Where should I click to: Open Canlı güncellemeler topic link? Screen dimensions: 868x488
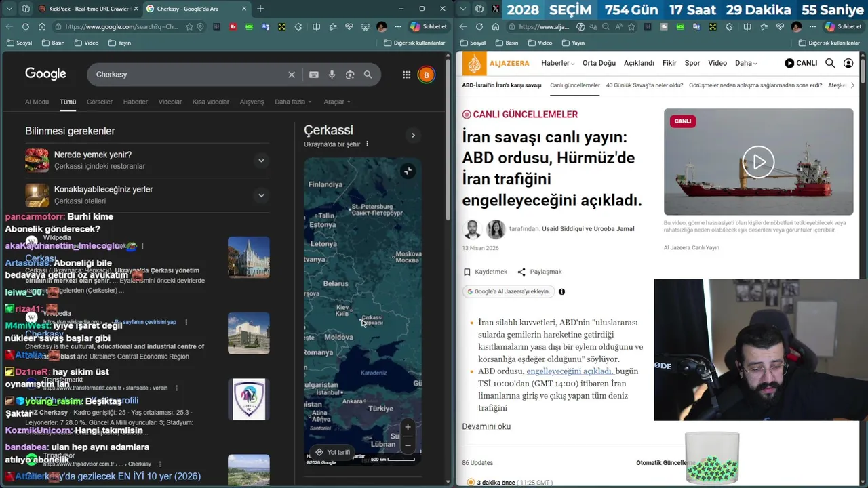tap(575, 85)
